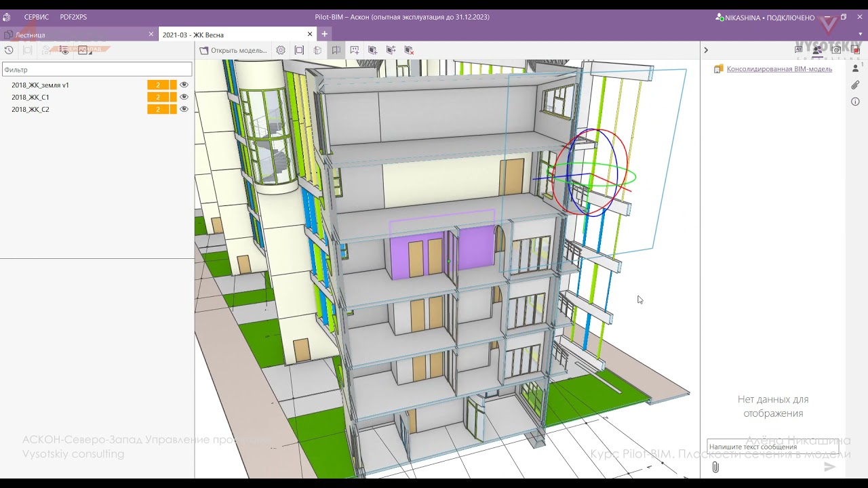The height and width of the screenshot is (488, 868).
Task: Toggle the perspective cube view icon
Action: click(x=317, y=50)
